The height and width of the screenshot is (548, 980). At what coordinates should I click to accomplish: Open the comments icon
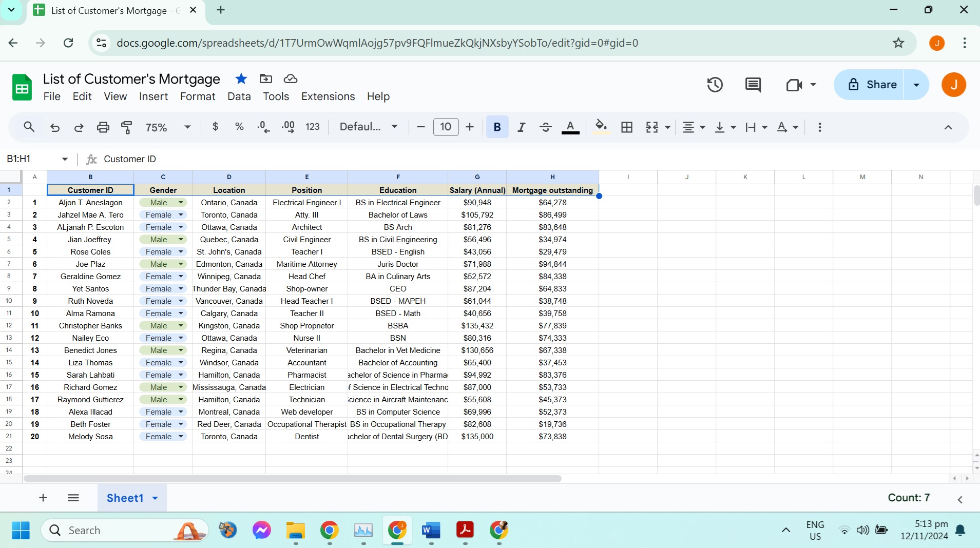click(x=753, y=85)
